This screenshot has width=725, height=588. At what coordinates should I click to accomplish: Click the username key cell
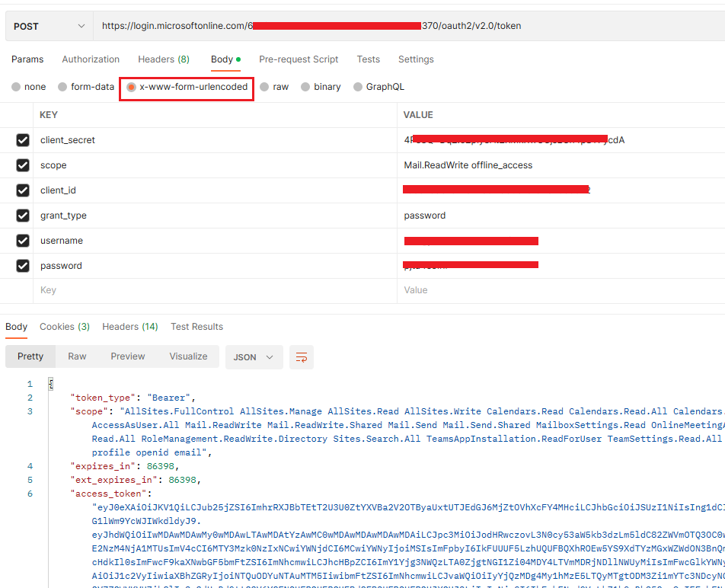click(x=215, y=241)
